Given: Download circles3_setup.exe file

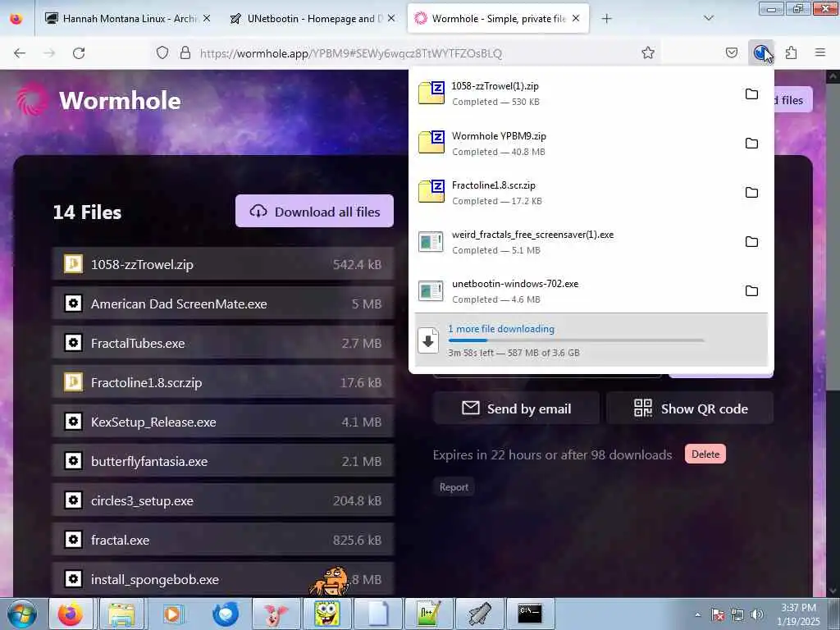Looking at the screenshot, I should pyautogui.click(x=223, y=500).
